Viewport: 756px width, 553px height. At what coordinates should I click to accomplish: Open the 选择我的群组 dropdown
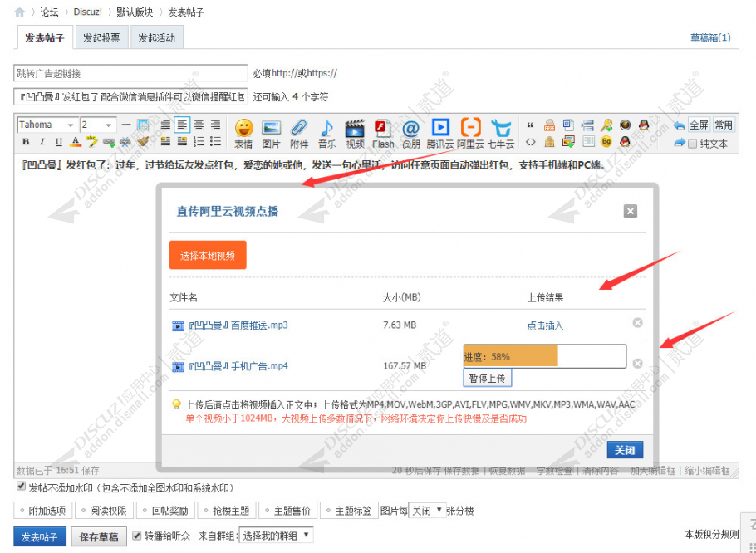[277, 536]
